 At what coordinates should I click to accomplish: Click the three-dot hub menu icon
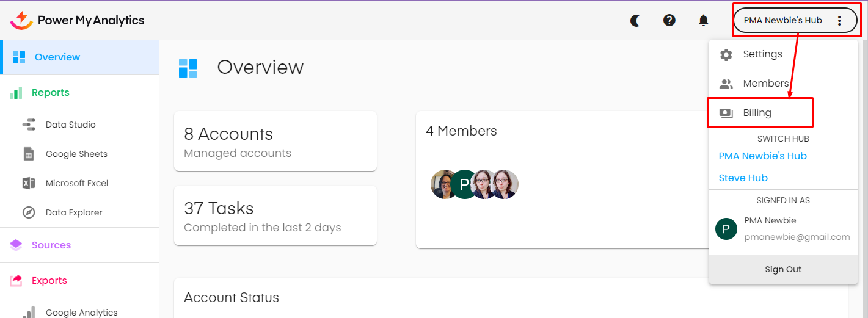pos(839,21)
